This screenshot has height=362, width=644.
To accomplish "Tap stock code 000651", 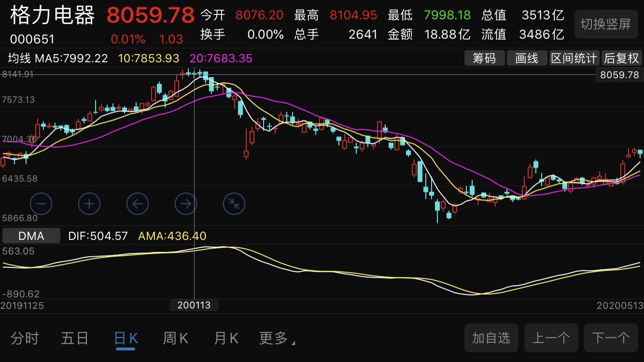I will pyautogui.click(x=32, y=39).
